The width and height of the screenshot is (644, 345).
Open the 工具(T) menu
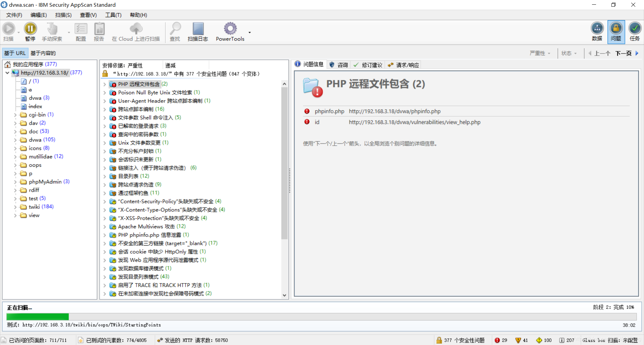113,15
